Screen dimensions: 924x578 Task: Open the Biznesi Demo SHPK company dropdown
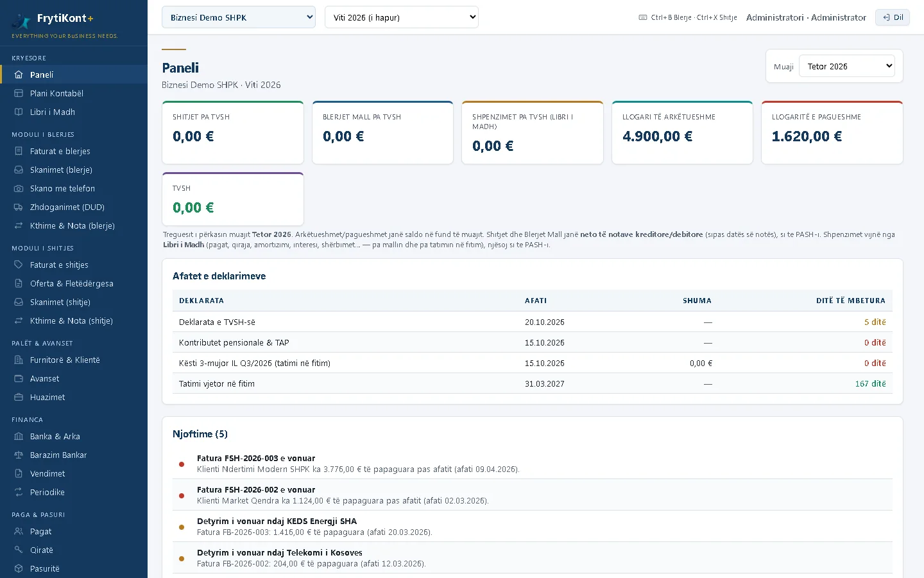click(239, 17)
